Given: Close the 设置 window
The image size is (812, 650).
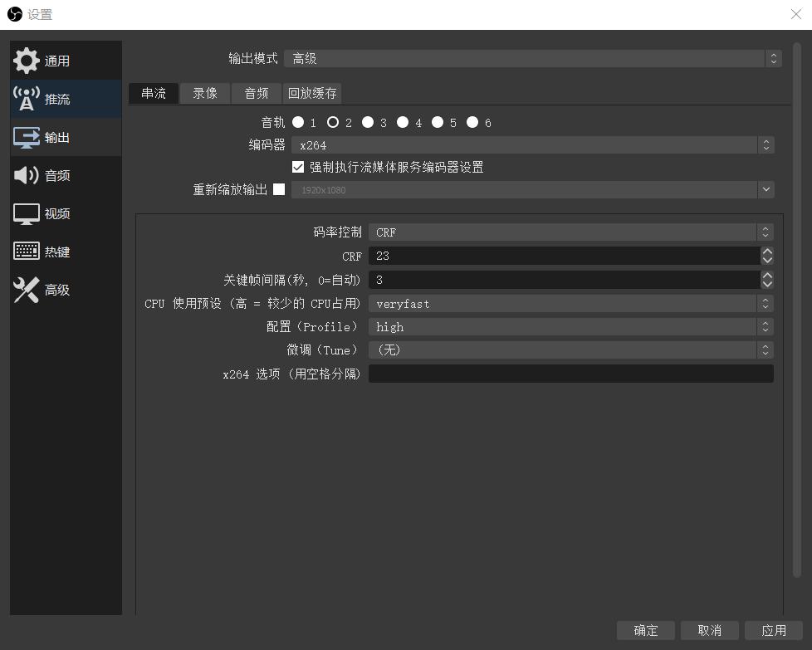Looking at the screenshot, I should (x=796, y=14).
